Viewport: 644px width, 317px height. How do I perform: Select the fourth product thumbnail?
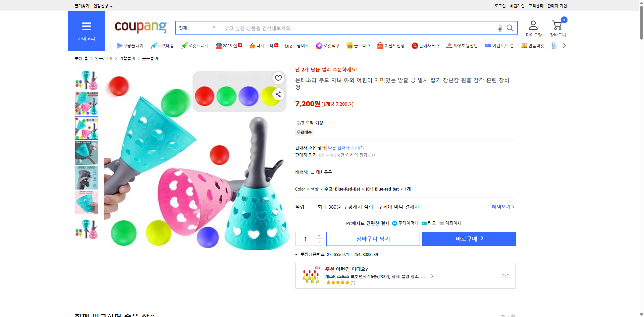coord(86,153)
